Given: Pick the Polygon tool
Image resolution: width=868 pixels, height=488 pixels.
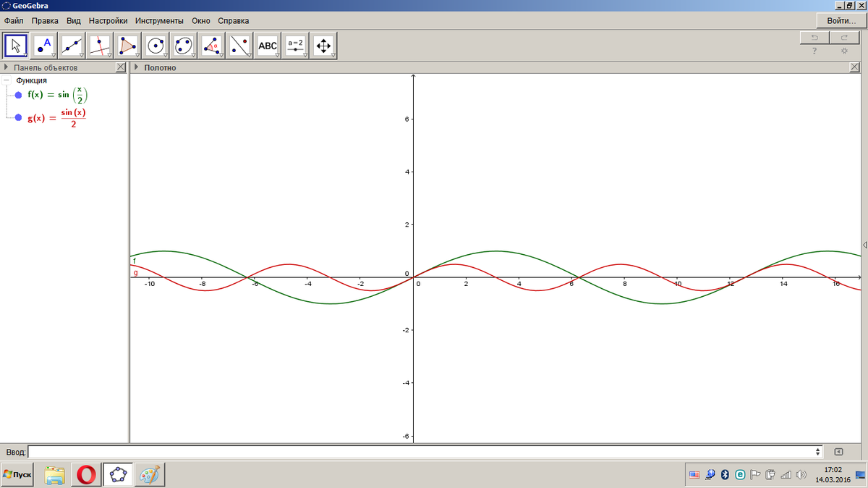Looking at the screenshot, I should [128, 46].
